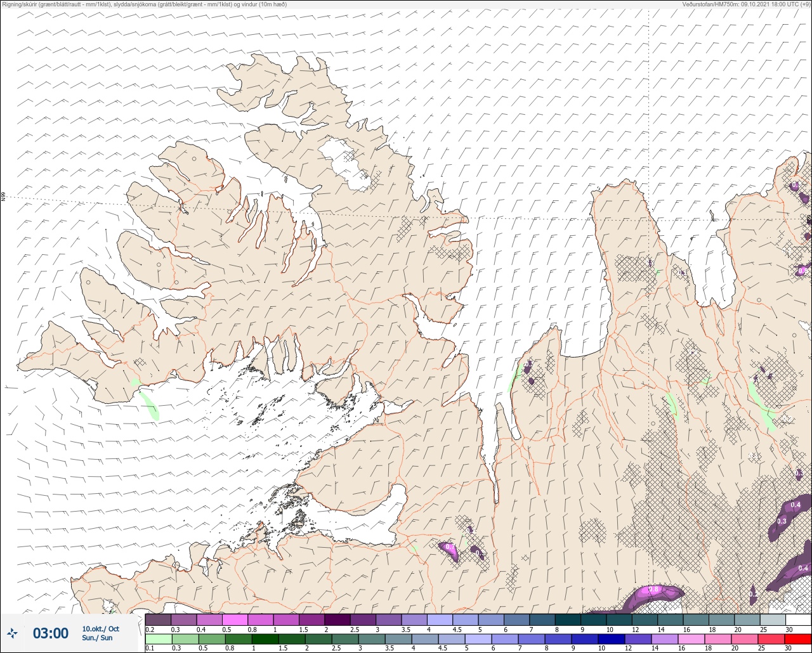The height and width of the screenshot is (653, 812).
Task: Click the wind vane logo beside 03:00
Action: click(13, 633)
